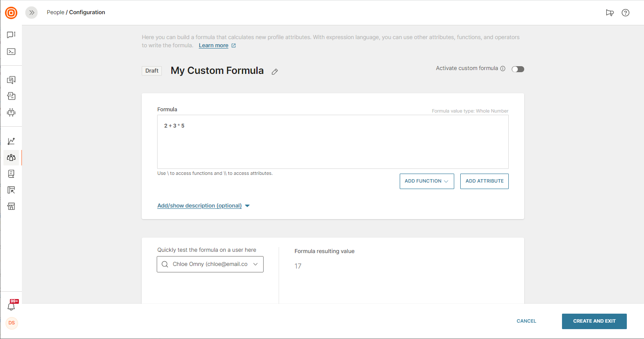Image resolution: width=644 pixels, height=339 pixels.
Task: Click the megaphone announcements icon
Action: tap(610, 13)
